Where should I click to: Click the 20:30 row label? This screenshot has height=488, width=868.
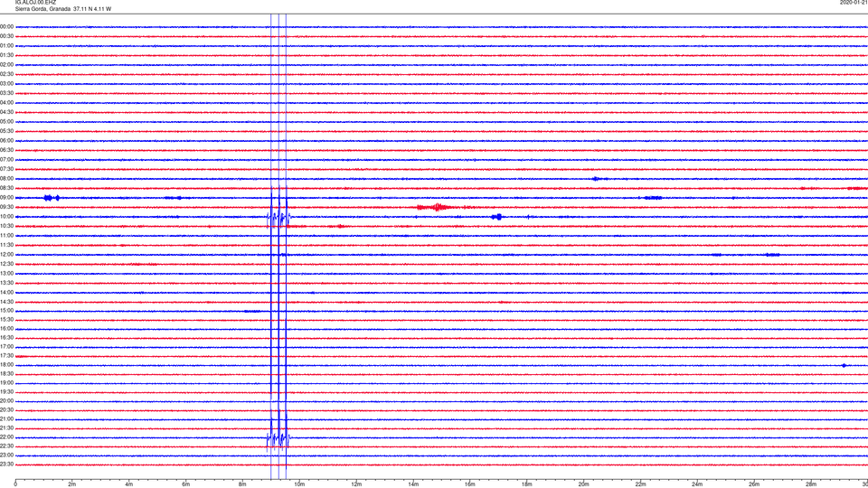tap(6, 410)
